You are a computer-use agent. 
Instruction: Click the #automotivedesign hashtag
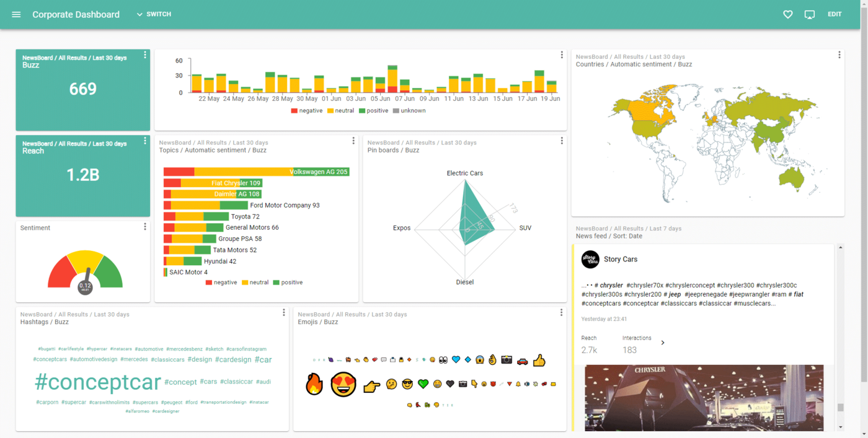(x=94, y=359)
